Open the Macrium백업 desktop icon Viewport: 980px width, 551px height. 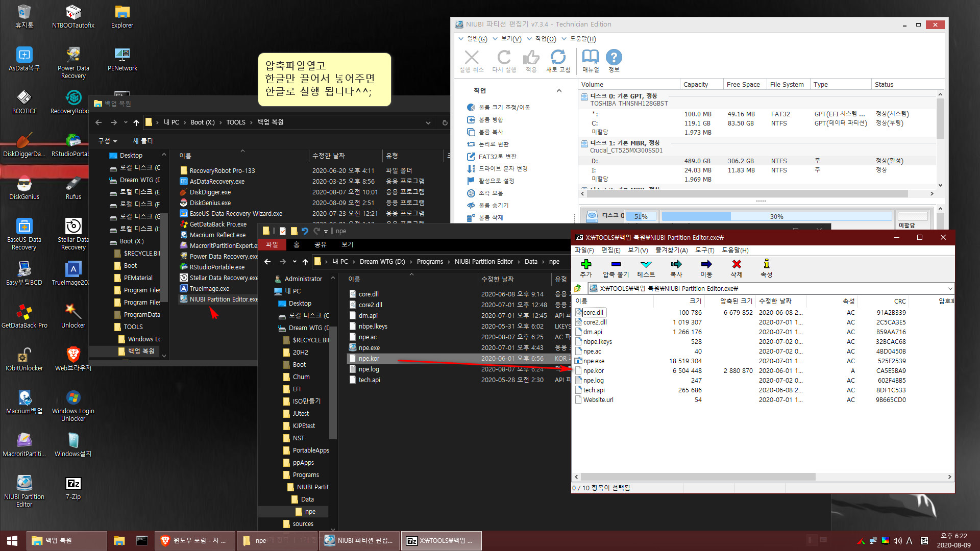coord(24,402)
